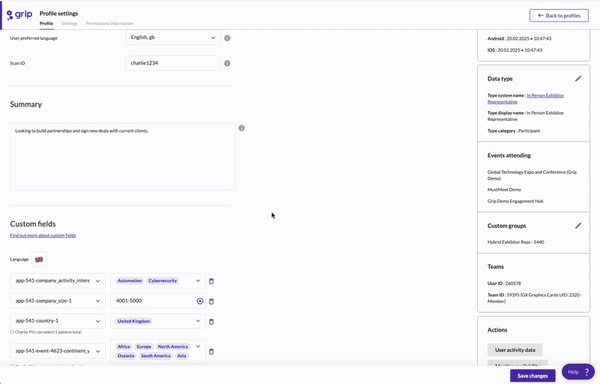Expand the continents multi-select dropdown

coord(158,351)
